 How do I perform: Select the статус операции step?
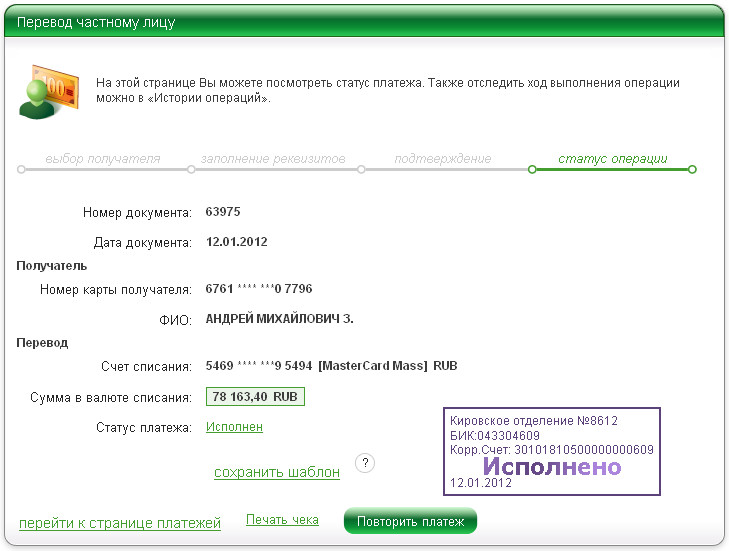point(613,159)
